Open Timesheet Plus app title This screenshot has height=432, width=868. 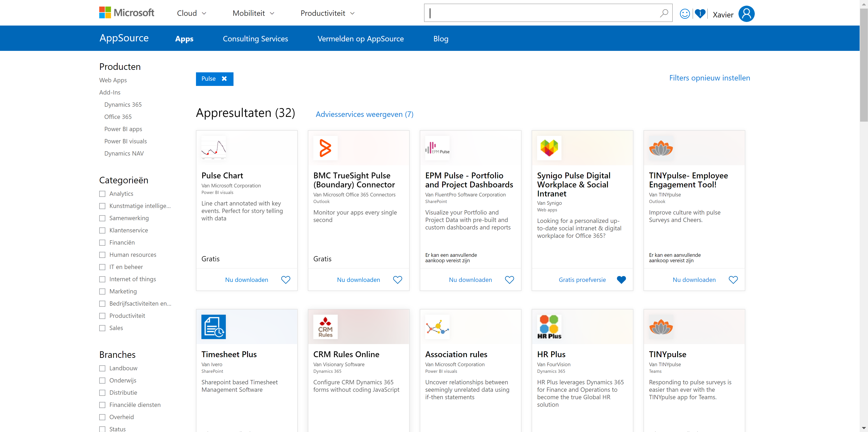tap(229, 354)
